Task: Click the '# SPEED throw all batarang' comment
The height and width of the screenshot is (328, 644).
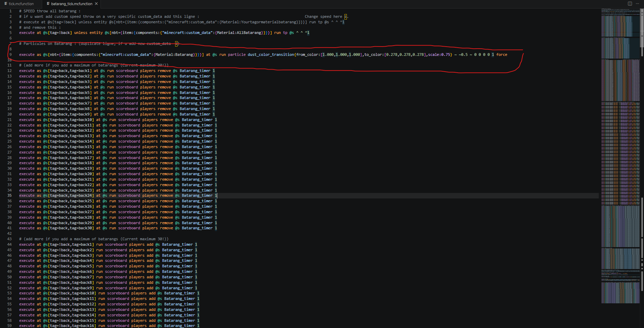Action: click(50, 11)
